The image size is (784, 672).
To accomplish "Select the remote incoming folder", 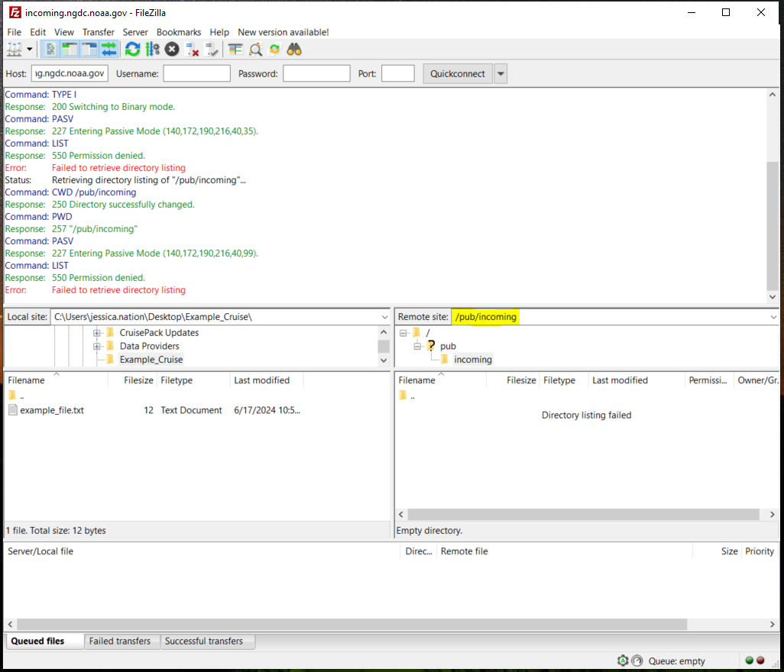I will coord(472,360).
